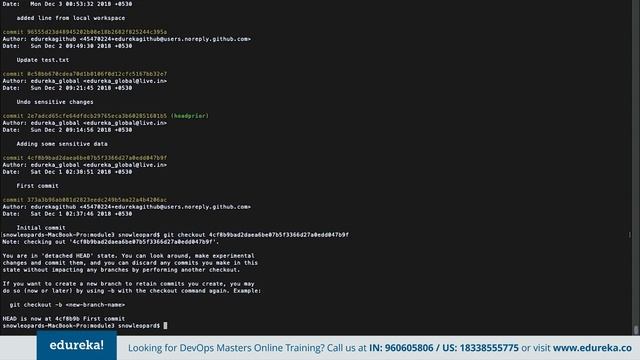Click the 'git checkout 4cf8b9bad...' command line
Viewport: 640px width, 360px height.
point(256,235)
